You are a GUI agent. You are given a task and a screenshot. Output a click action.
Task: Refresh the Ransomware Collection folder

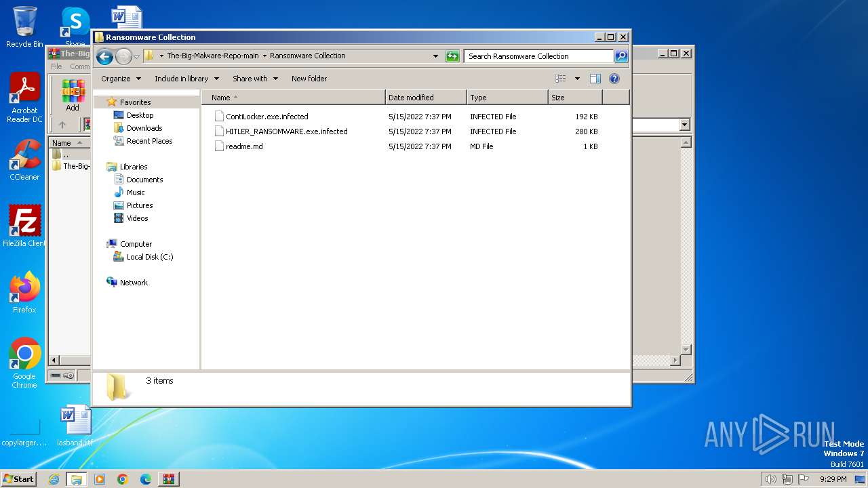(x=452, y=56)
